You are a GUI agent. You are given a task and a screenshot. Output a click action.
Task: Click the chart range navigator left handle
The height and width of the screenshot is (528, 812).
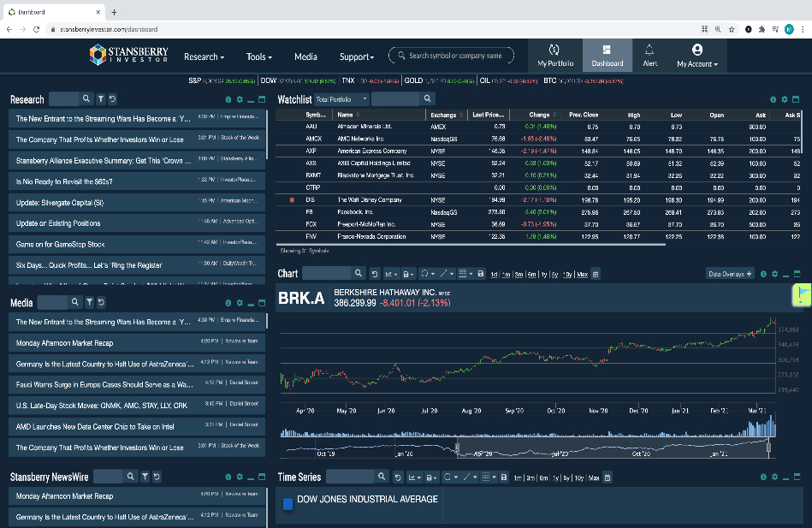457,448
